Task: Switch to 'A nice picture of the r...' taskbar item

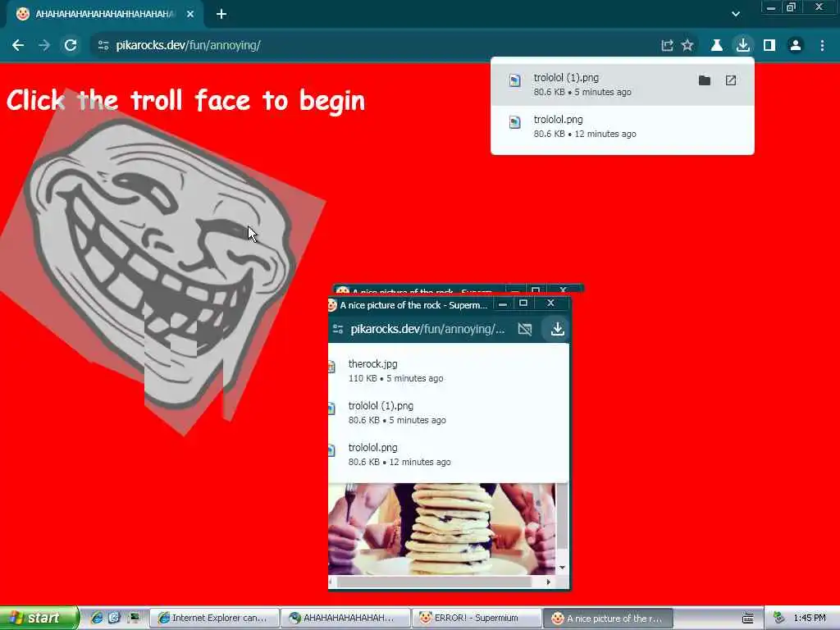Action: pyautogui.click(x=608, y=619)
